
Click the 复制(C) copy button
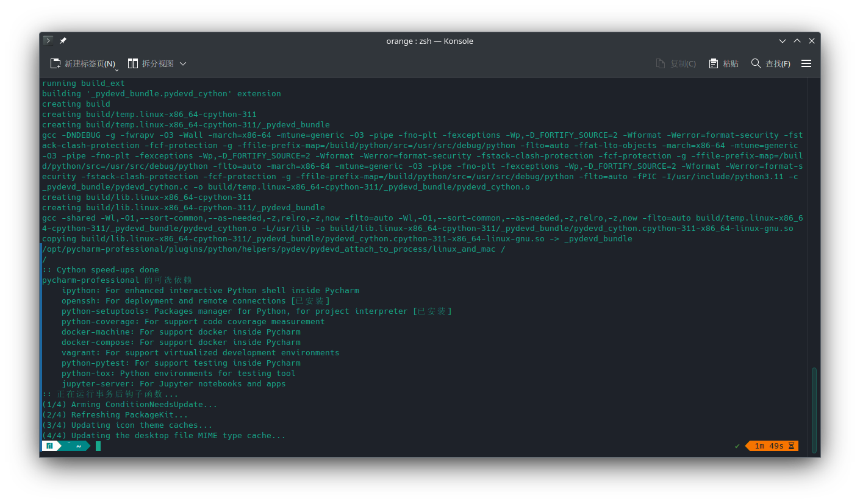[x=676, y=63]
